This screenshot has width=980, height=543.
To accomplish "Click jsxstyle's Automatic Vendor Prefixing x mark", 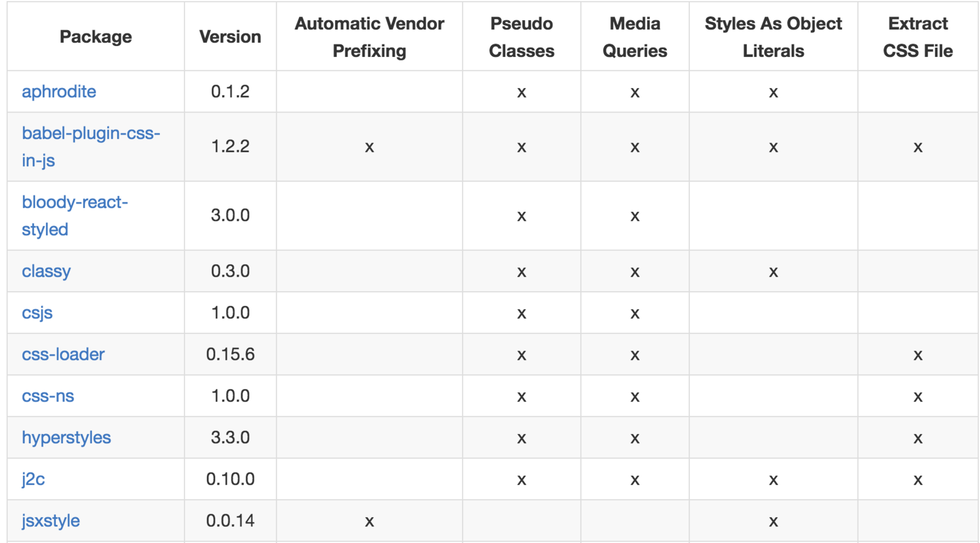I will tap(369, 522).
